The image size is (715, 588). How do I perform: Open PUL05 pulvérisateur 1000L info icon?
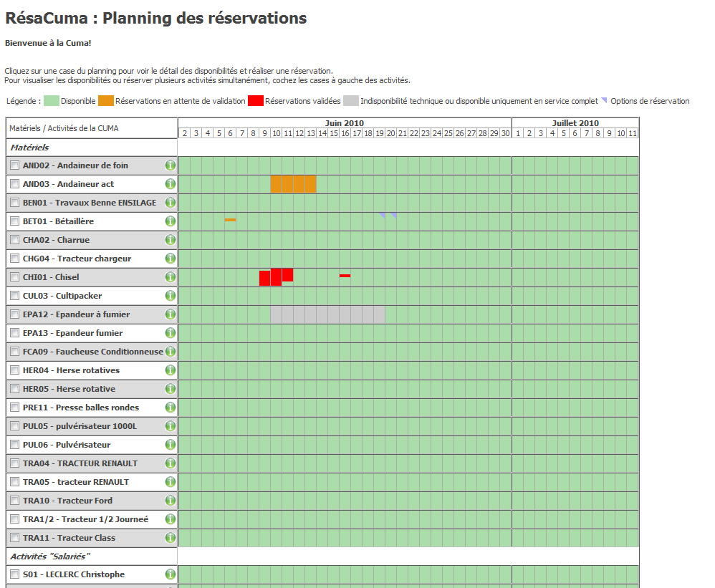(171, 426)
